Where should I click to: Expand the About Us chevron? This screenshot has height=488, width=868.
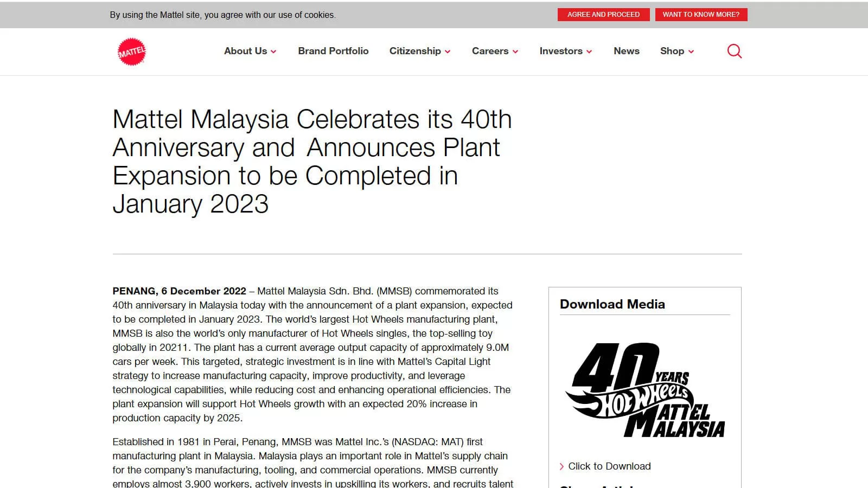click(273, 52)
